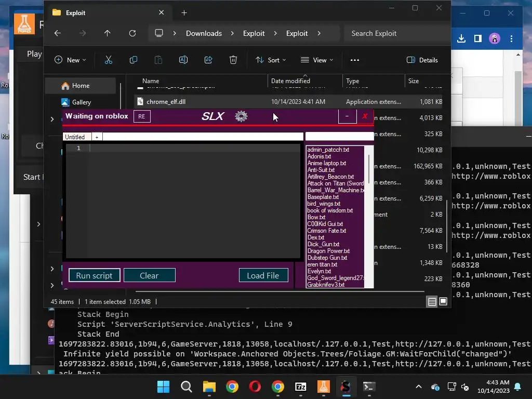This screenshot has height=399, width=532.
Task: Click the Run script button
Action: 95,275
